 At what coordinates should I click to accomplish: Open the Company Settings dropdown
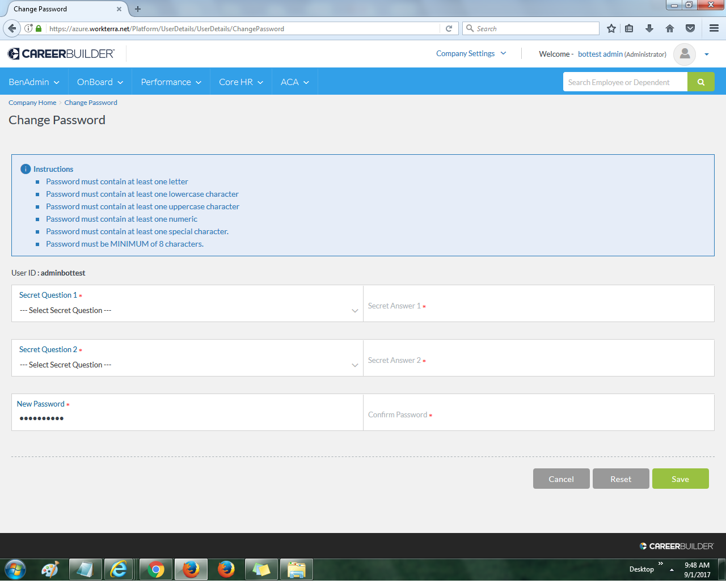coord(471,53)
